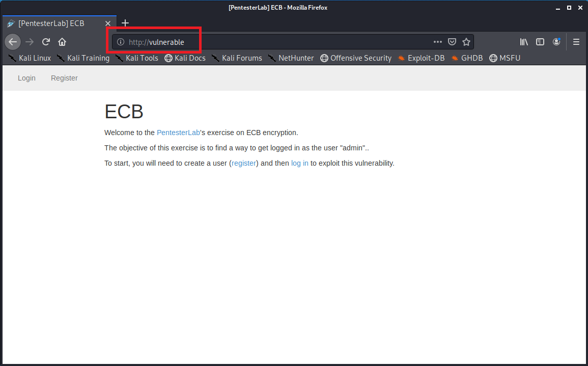Save page to Pocket icon
The height and width of the screenshot is (366, 588).
point(452,42)
